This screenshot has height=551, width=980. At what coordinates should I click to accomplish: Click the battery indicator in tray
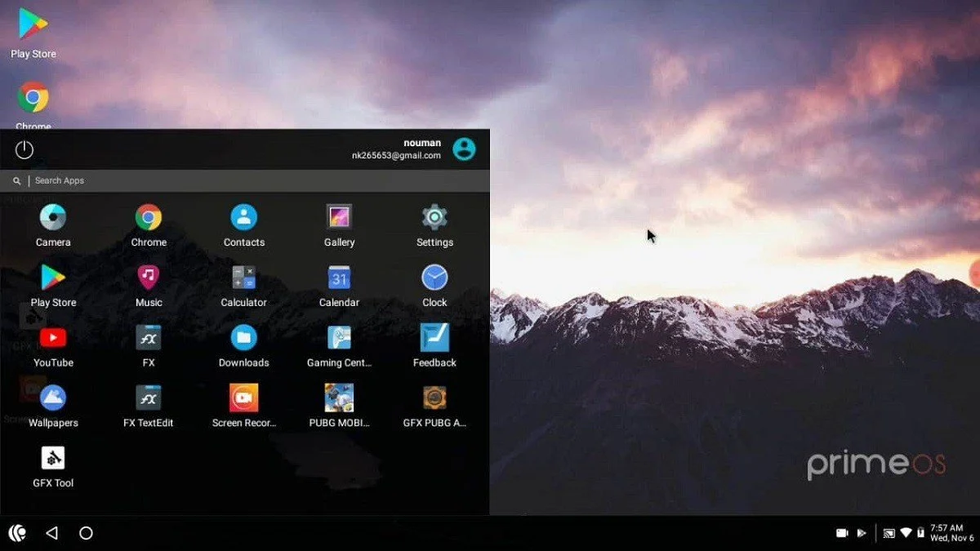pos(920,533)
